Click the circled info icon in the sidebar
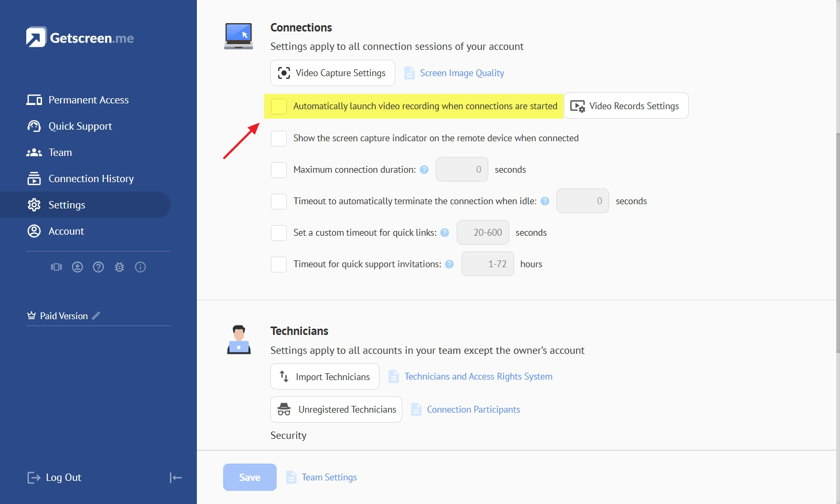 [140, 267]
